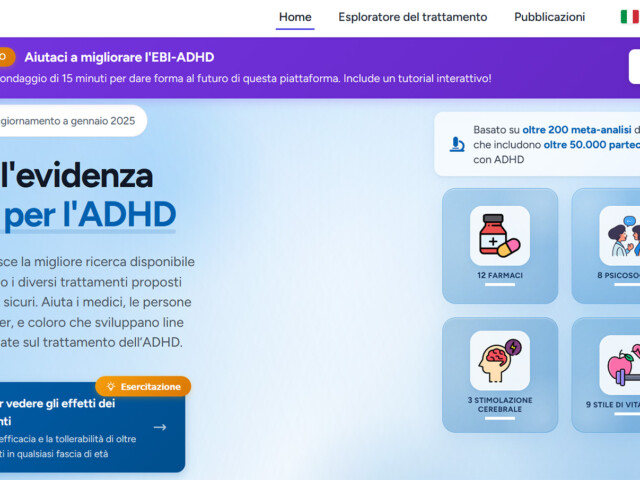Click the '12 FARMACI' label
This screenshot has height=480, width=640.
500,276
